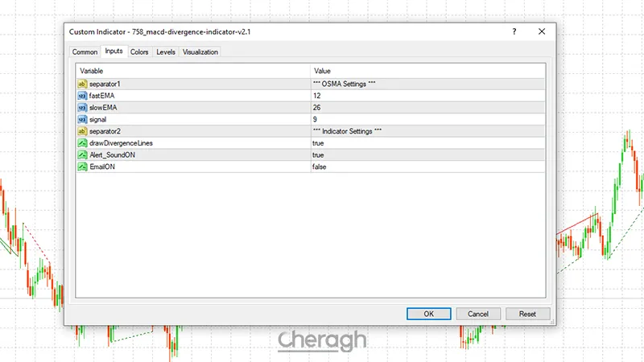
Task: Select the EmailON false value
Action: pyautogui.click(x=320, y=167)
